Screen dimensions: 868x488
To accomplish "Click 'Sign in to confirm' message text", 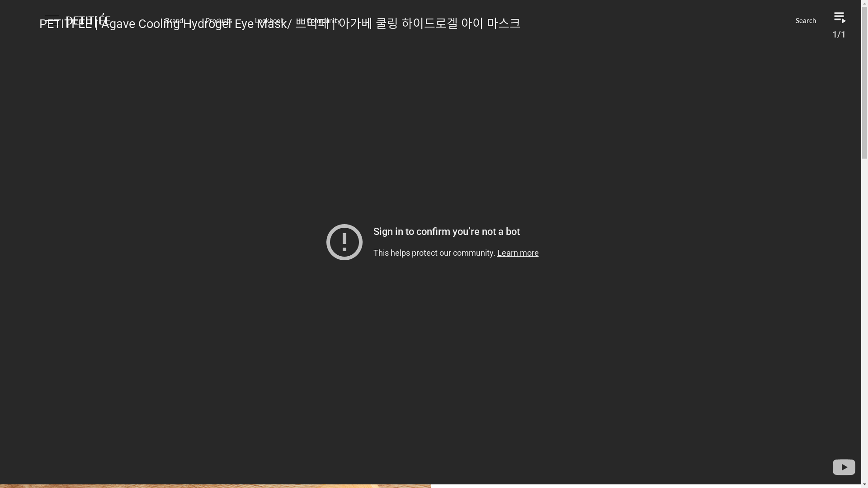I will (446, 231).
